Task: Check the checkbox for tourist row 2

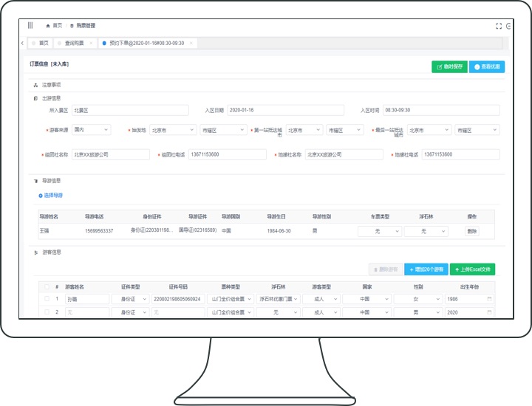Action: (47, 312)
